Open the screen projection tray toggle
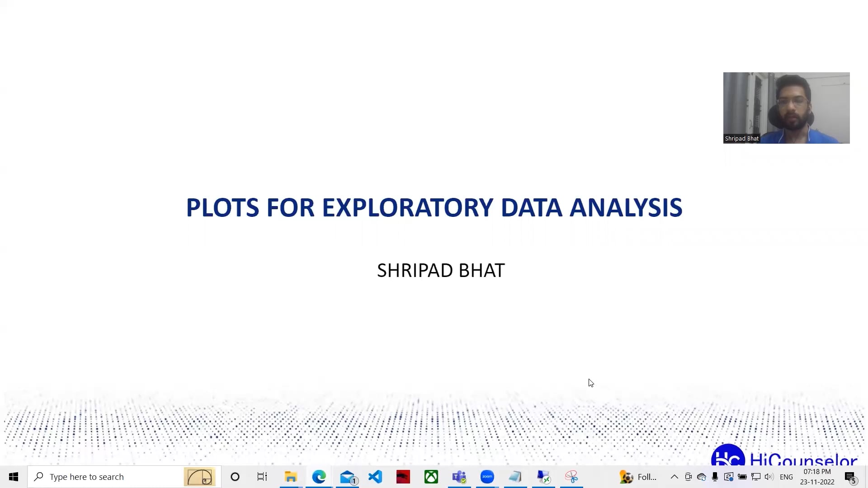Image resolution: width=868 pixels, height=488 pixels. coord(728,477)
